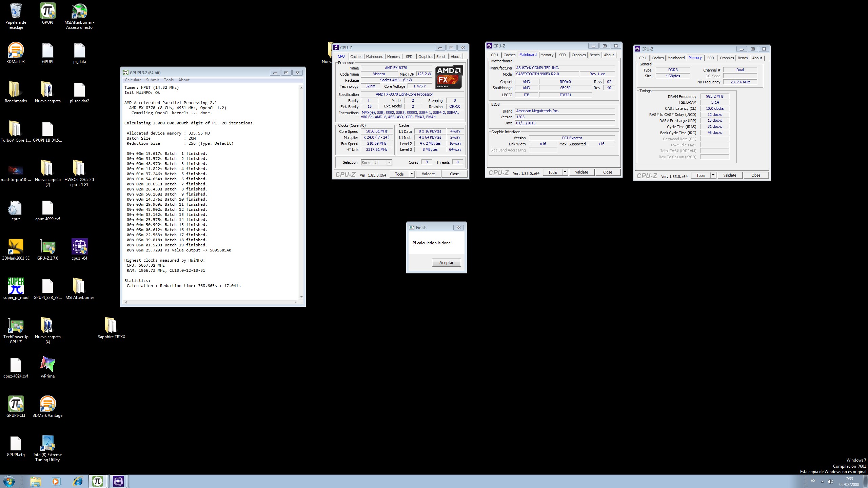
Task: Click GPUPI vertical scrollbar up arrow
Action: click(x=301, y=87)
